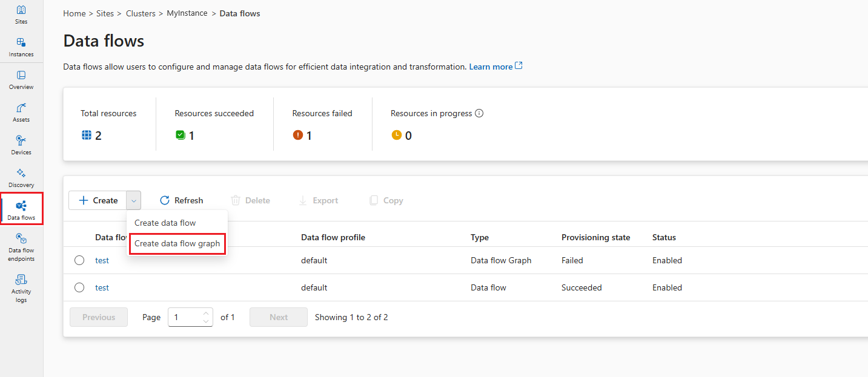This screenshot has height=377, width=868.
Task: Open the Assets section
Action: click(21, 113)
